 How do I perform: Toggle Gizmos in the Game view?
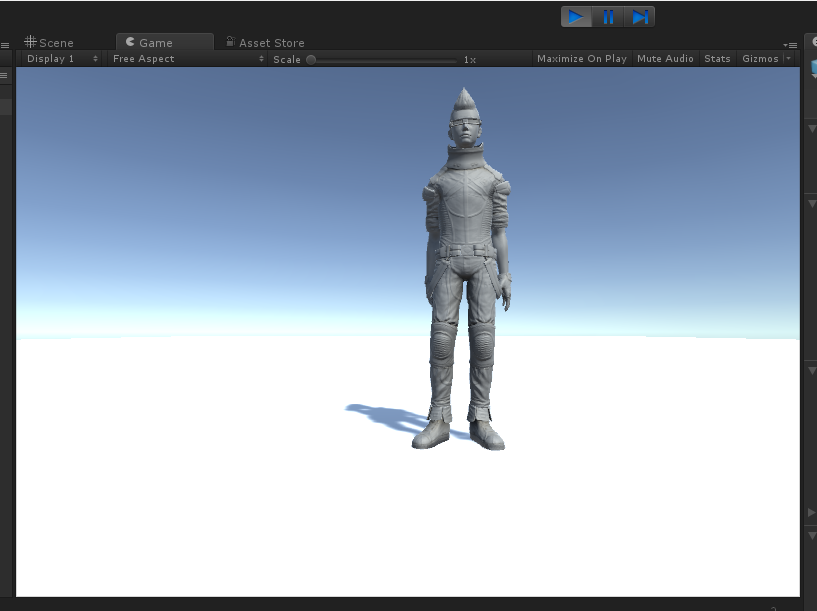tap(760, 59)
